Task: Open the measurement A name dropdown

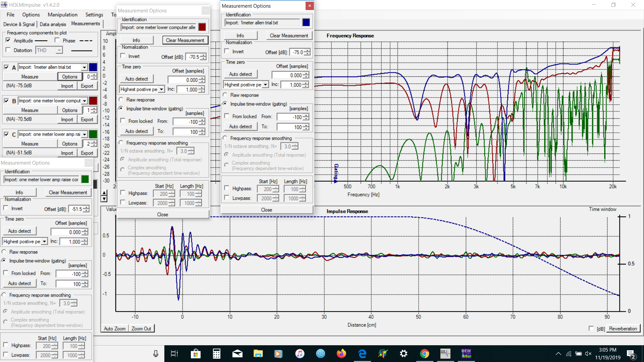Action: tap(85, 67)
